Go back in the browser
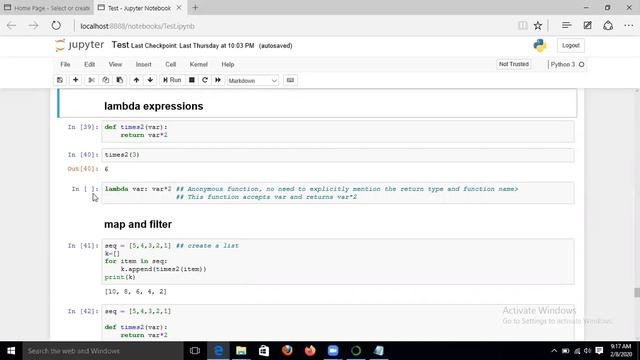Screen dimensions: 640x360 pos(11,26)
